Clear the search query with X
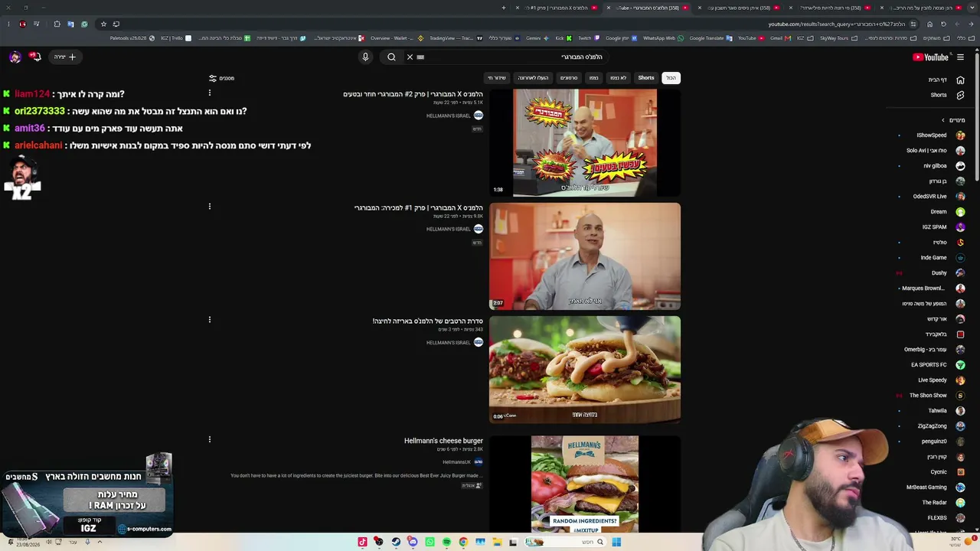Image resolution: width=980 pixels, height=551 pixels. [410, 57]
